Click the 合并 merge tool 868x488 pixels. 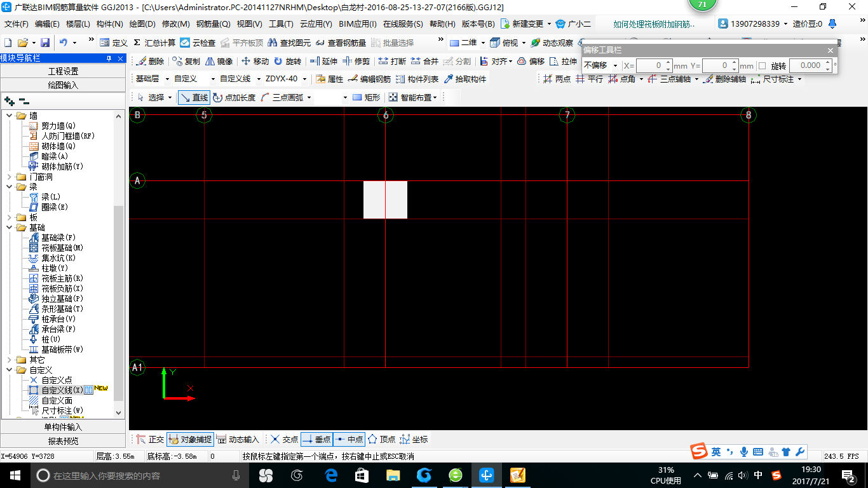[424, 62]
